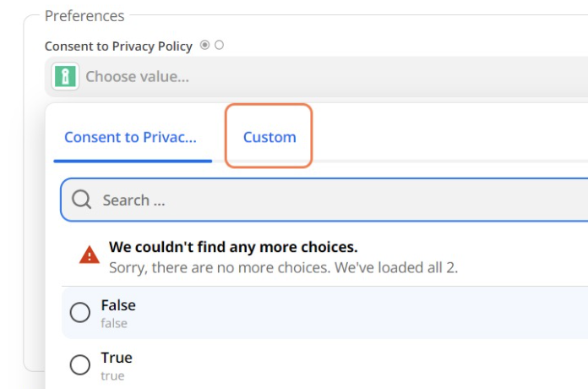Select the True radio button

(80, 364)
